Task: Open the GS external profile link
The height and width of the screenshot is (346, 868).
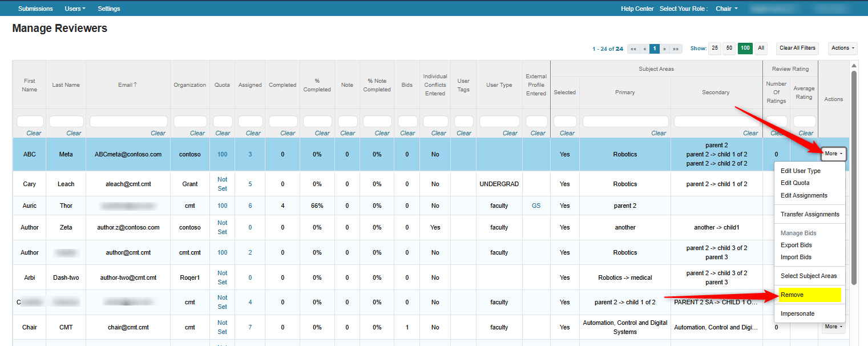Action: click(536, 206)
